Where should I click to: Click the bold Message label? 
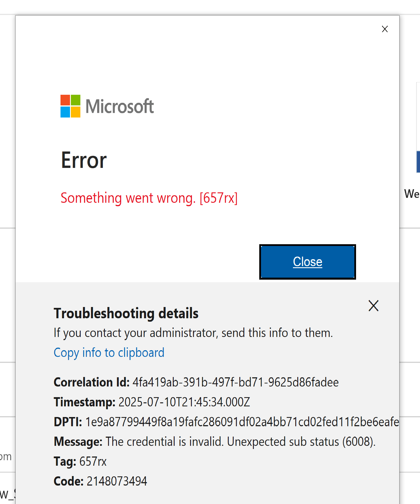tap(78, 442)
